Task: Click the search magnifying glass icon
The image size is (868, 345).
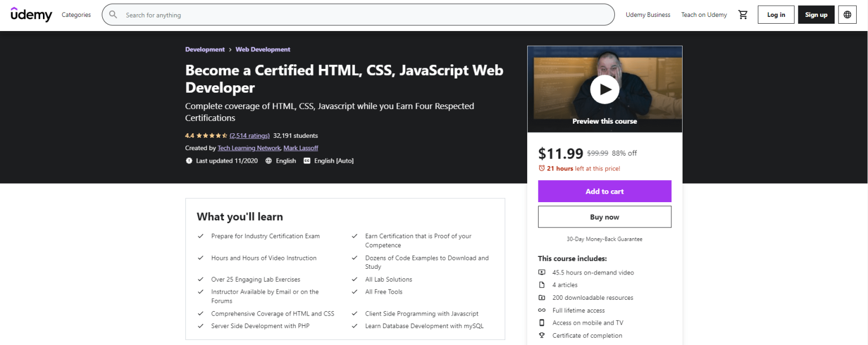Action: 112,14
